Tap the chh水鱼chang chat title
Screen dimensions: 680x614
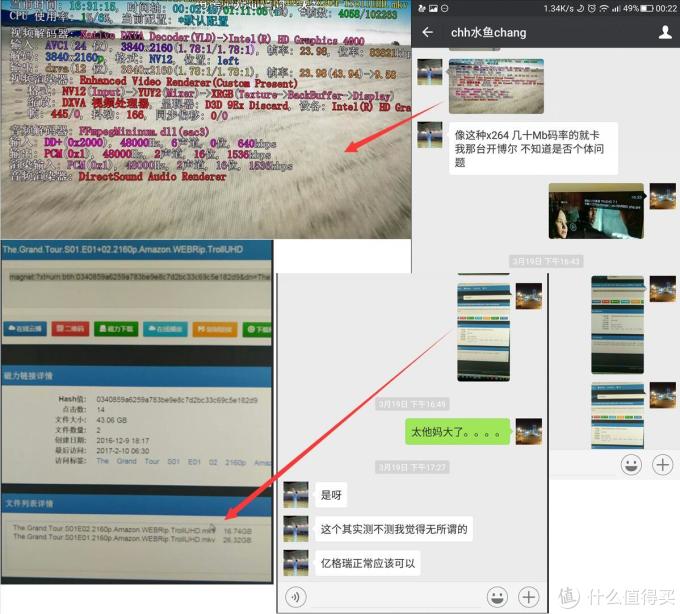(488, 33)
